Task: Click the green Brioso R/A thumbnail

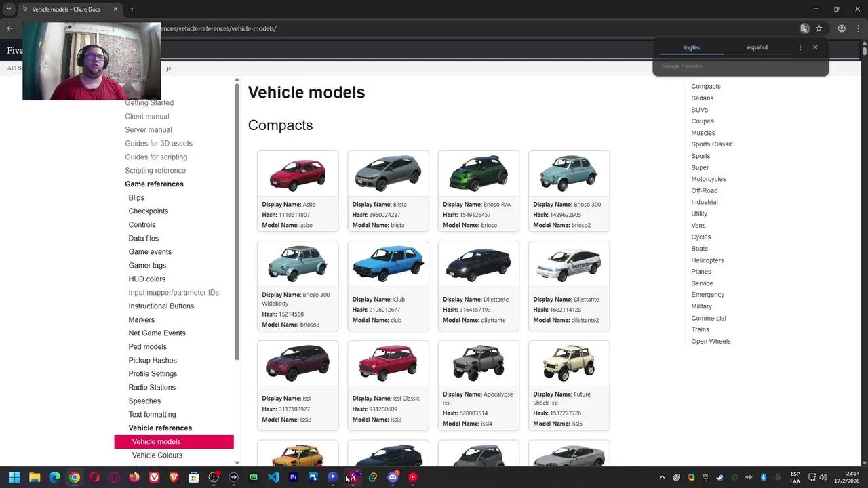Action: point(479,174)
